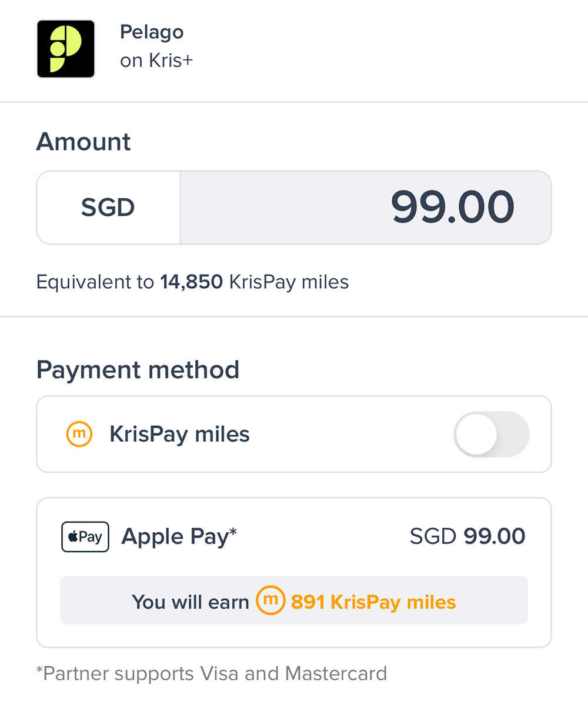
Task: Click the "You will earn" text
Action: pos(191,602)
